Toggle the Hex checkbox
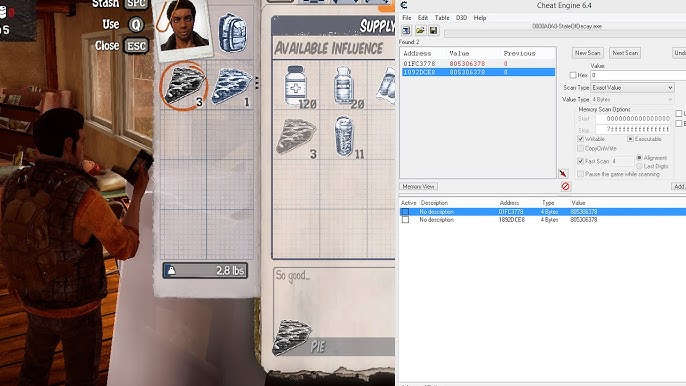686x386 pixels. [573, 75]
